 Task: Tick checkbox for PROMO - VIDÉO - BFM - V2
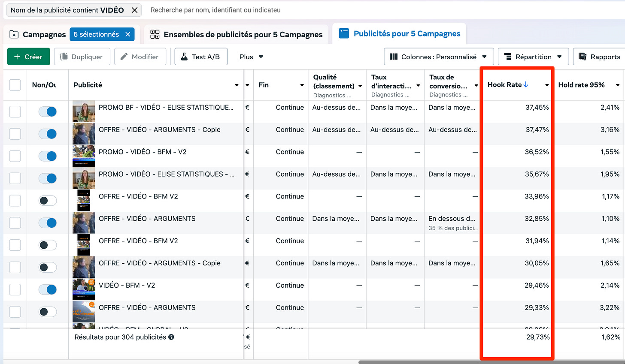point(15,156)
